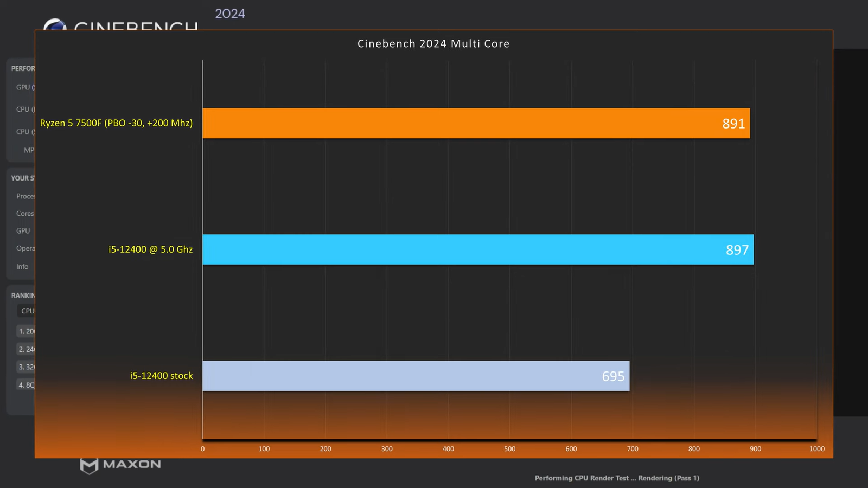Screen dimensions: 868x488
Task: Choose the third ranking entry starting with 3.
Action: pyautogui.click(x=26, y=367)
